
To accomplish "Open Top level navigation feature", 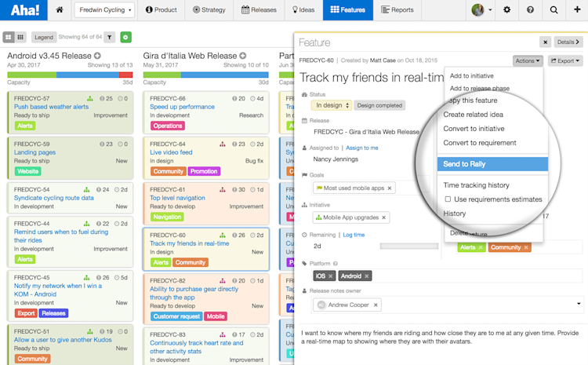I will (x=177, y=198).
